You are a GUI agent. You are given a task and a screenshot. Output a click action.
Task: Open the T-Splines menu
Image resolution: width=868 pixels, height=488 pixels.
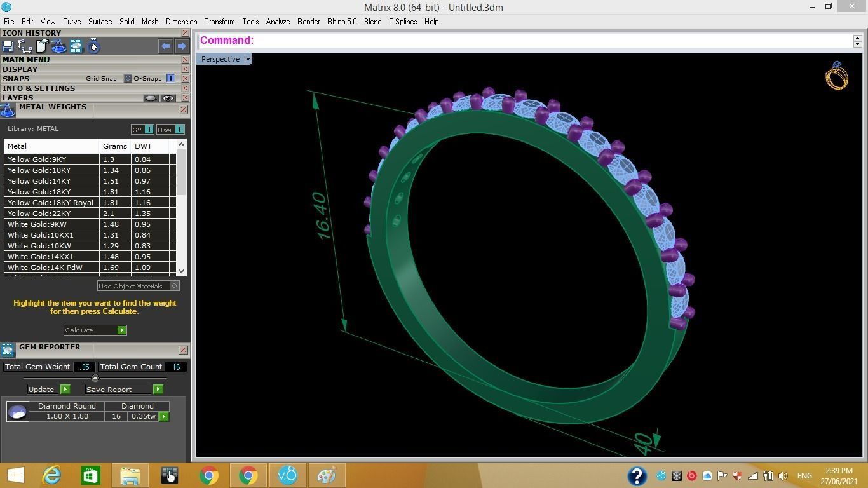pyautogui.click(x=403, y=22)
